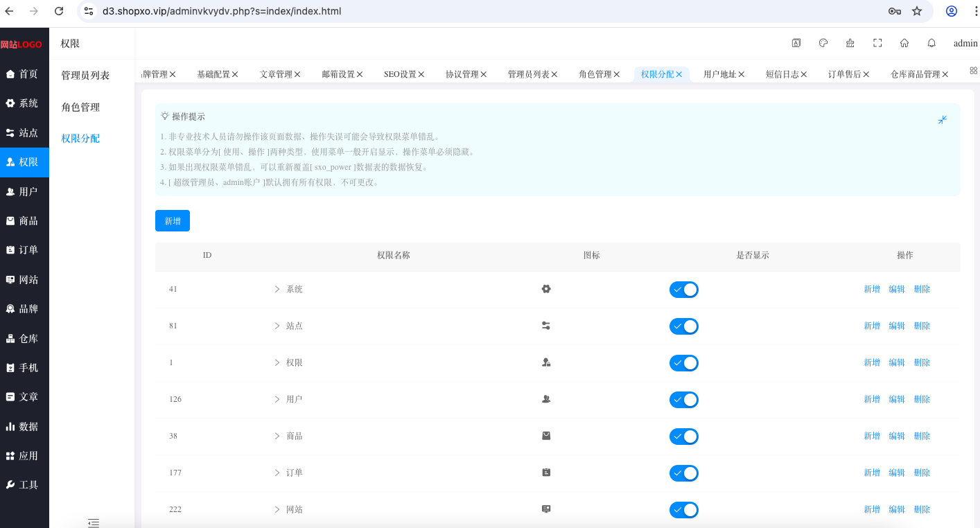Viewport: 980px width, 528px height.
Task: Open the tab management grid icon
Action: 973,71
